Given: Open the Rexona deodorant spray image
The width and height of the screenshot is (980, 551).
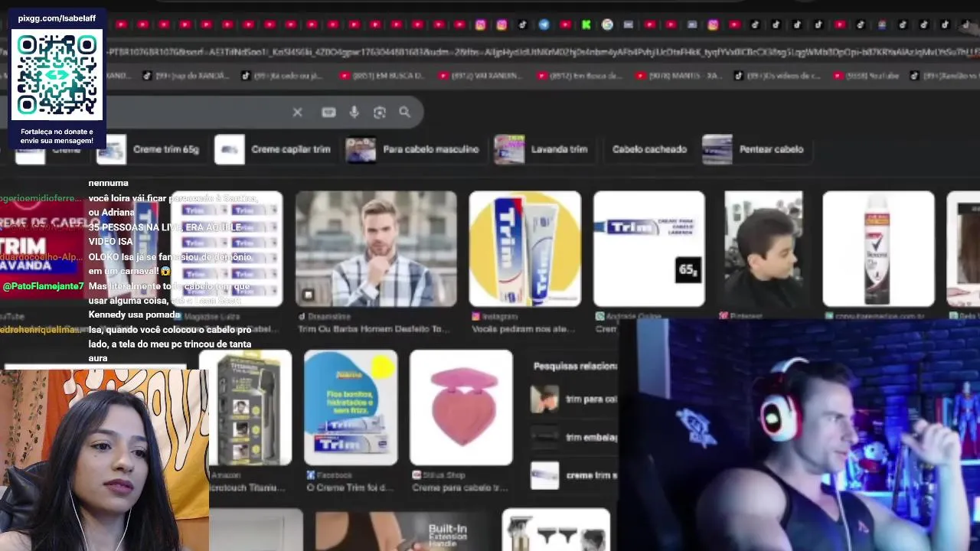Looking at the screenshot, I should [x=878, y=249].
